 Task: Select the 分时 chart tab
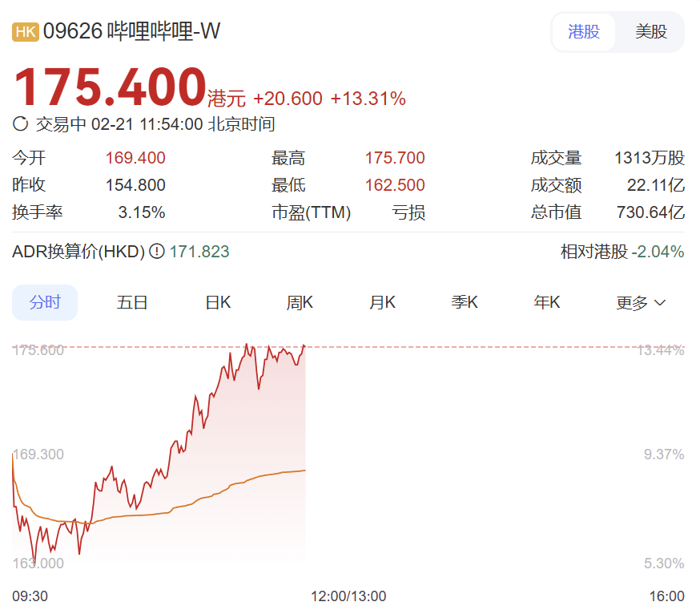pyautogui.click(x=45, y=302)
